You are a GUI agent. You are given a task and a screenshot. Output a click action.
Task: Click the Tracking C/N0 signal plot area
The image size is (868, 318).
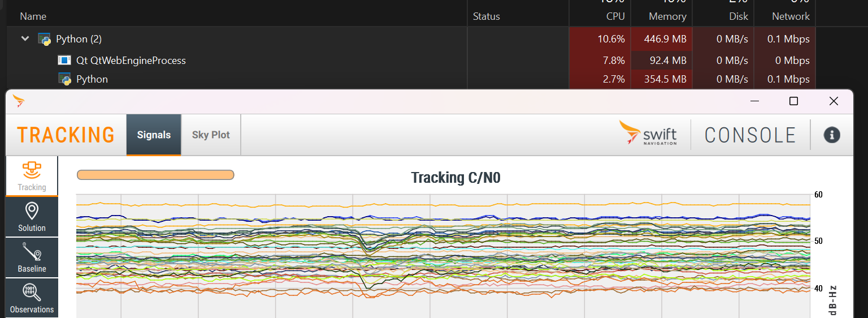pyautogui.click(x=444, y=256)
